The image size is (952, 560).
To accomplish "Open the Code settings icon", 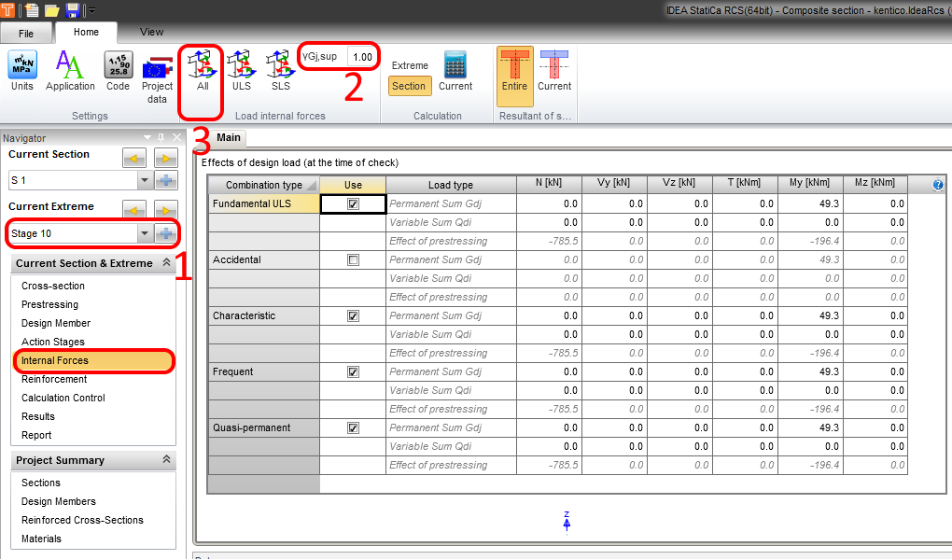I will click(118, 72).
